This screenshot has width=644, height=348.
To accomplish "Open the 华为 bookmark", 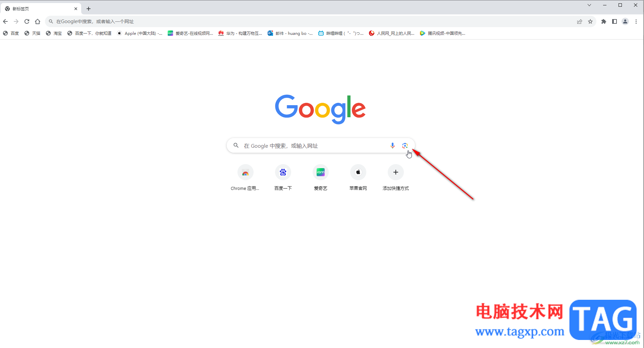I will point(240,33).
